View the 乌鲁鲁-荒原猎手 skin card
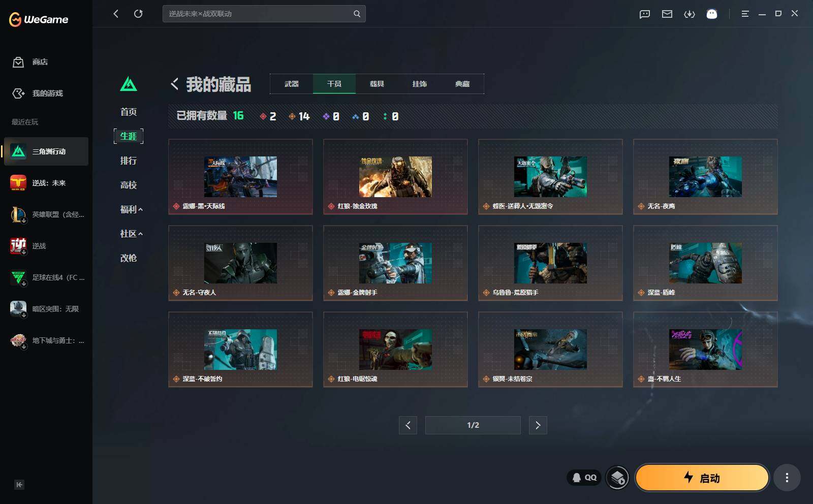This screenshot has height=504, width=813. coord(550,263)
